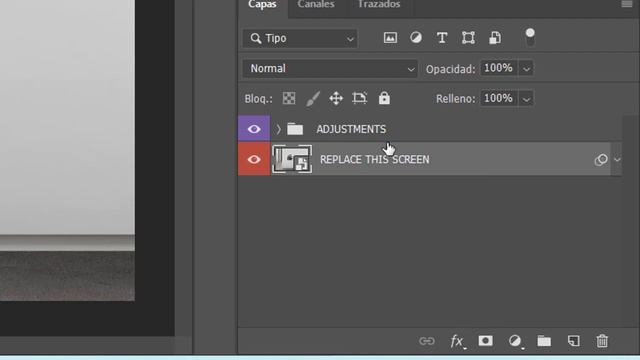The height and width of the screenshot is (360, 640).
Task: Click the Opacidad label
Action: coord(451,69)
